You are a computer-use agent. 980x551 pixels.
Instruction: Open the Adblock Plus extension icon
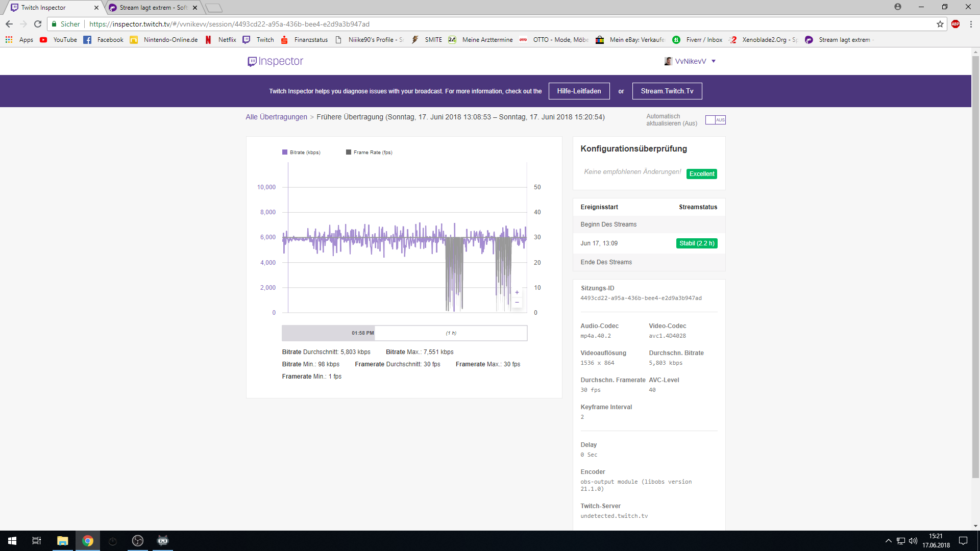(x=955, y=24)
